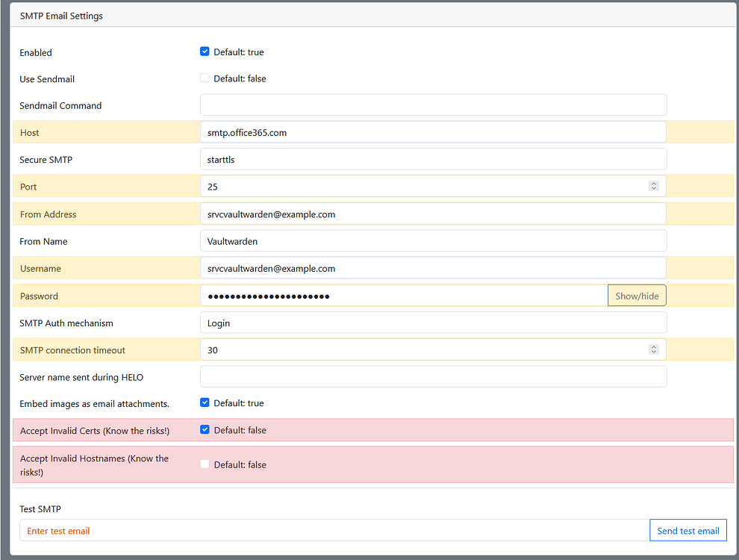Click the Send test email button

(x=688, y=531)
